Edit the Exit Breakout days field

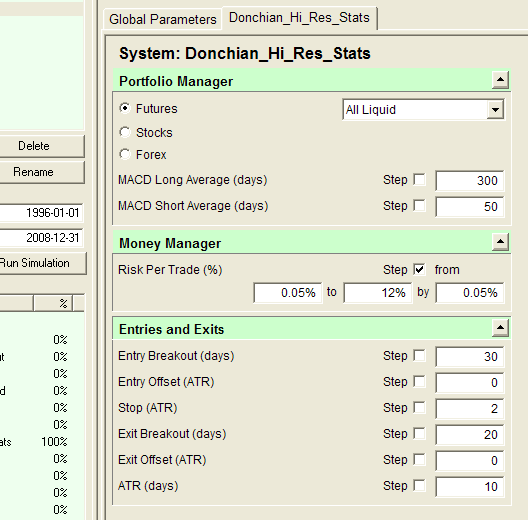470,434
